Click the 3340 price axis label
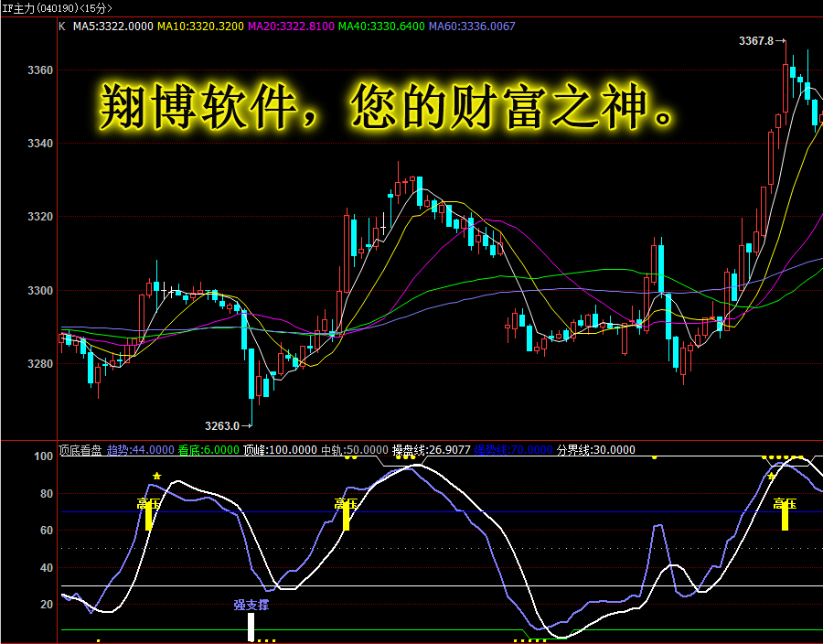Image resolution: width=823 pixels, height=644 pixels. [x=40, y=144]
